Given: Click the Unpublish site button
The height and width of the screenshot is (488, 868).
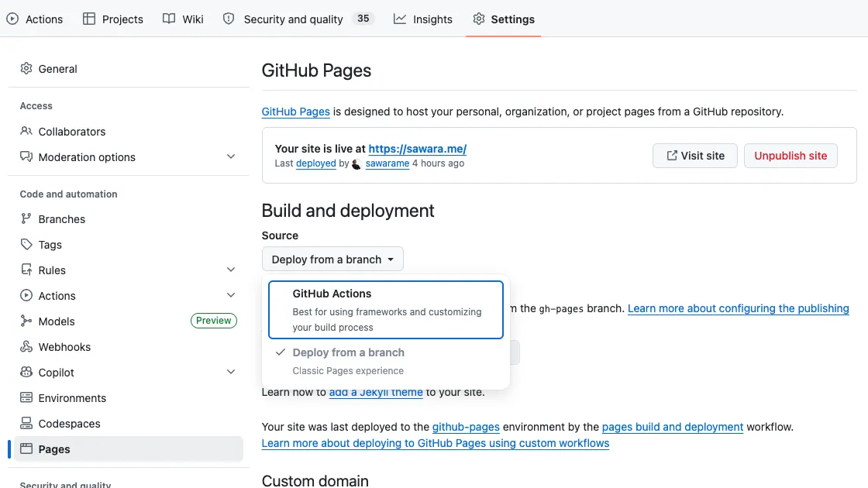Looking at the screenshot, I should click(x=790, y=156).
